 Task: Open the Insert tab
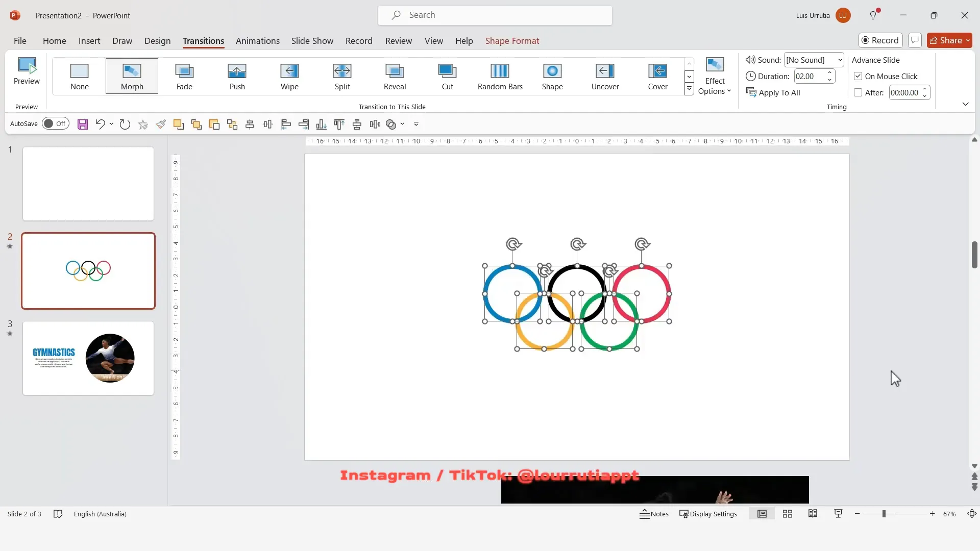tap(89, 41)
